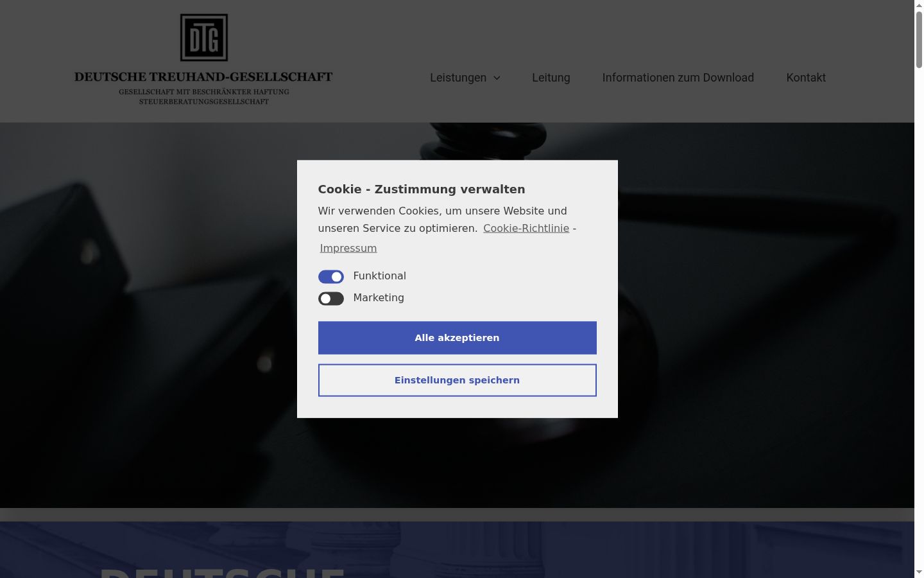Click the Deutsche Treuhand-Gesellschaft logo text
The image size is (924, 578).
203,77
